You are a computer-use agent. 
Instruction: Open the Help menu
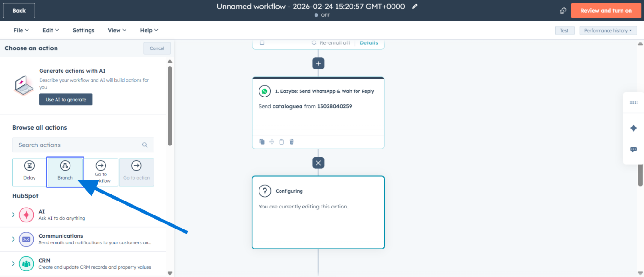[149, 30]
